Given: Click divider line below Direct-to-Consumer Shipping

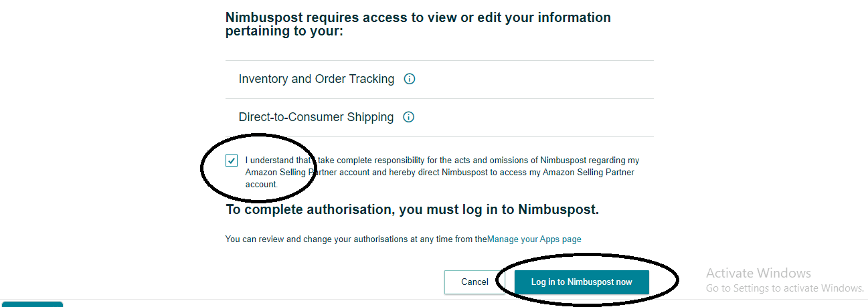Looking at the screenshot, I should (x=439, y=137).
